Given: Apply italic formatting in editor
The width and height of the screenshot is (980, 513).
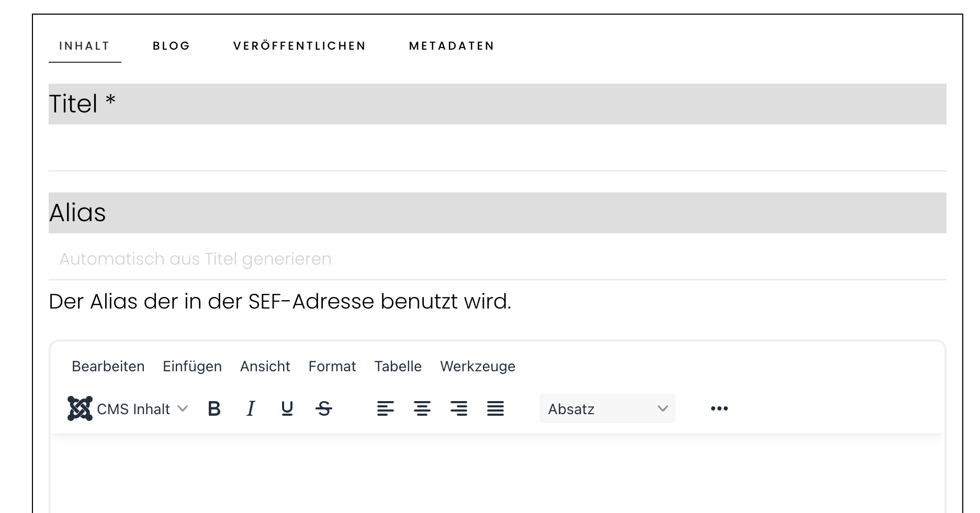Looking at the screenshot, I should tap(251, 408).
